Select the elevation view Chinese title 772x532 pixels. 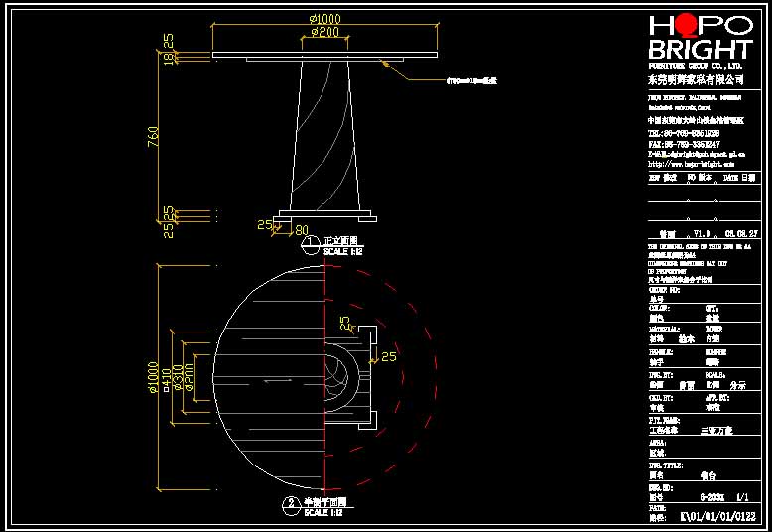tap(340, 241)
